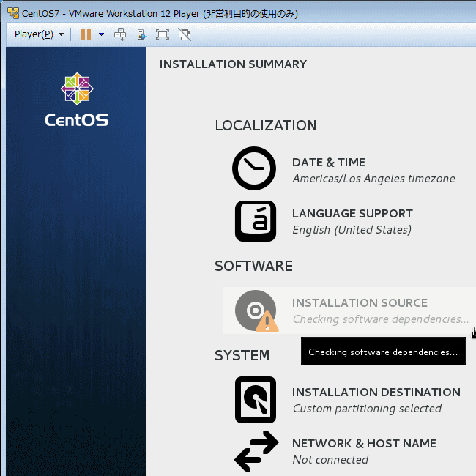Select LANGUAGE SUPPORT option
Viewport: 476px width, 476px height.
click(x=352, y=214)
